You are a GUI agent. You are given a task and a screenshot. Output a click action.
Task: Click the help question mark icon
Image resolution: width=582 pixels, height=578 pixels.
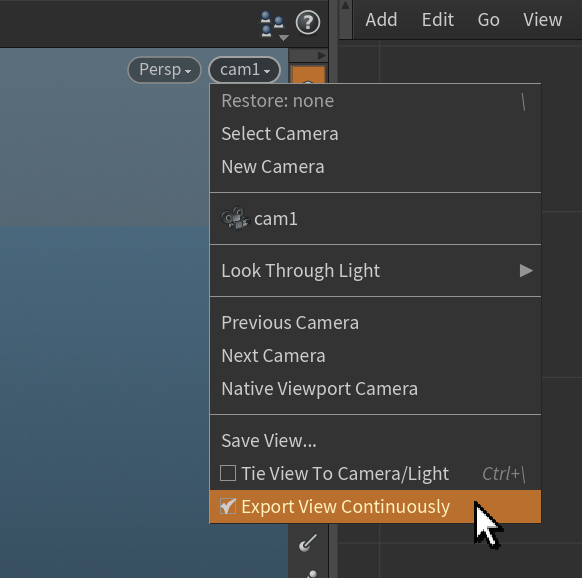(x=308, y=23)
